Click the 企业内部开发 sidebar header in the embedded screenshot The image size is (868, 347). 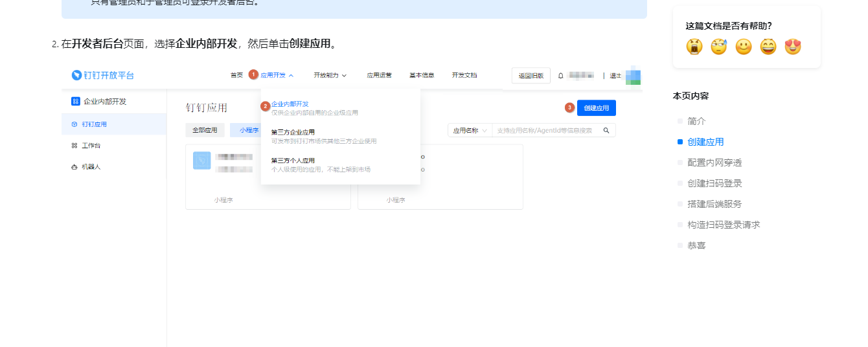pos(99,102)
